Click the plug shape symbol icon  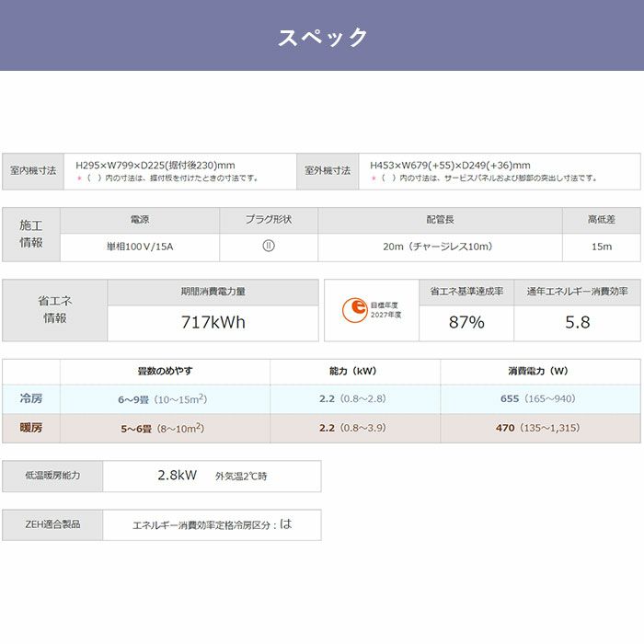[x=268, y=247]
